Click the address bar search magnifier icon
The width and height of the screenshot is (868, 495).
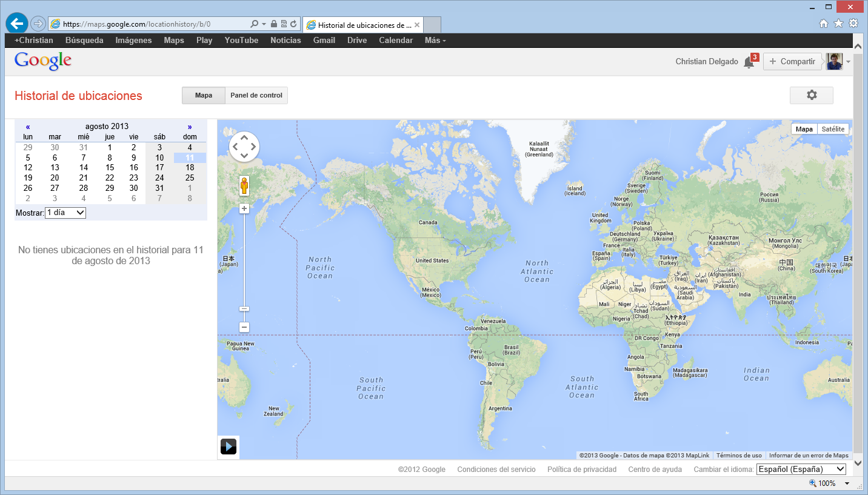(x=255, y=24)
